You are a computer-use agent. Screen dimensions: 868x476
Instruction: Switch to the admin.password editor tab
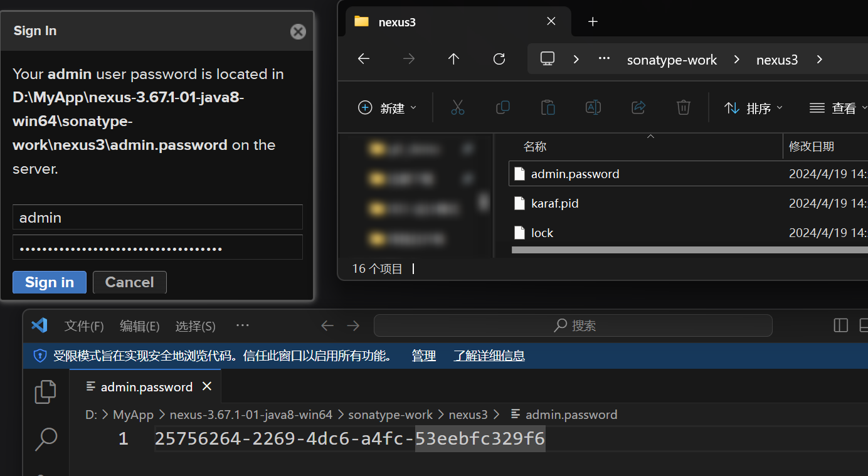pos(146,387)
